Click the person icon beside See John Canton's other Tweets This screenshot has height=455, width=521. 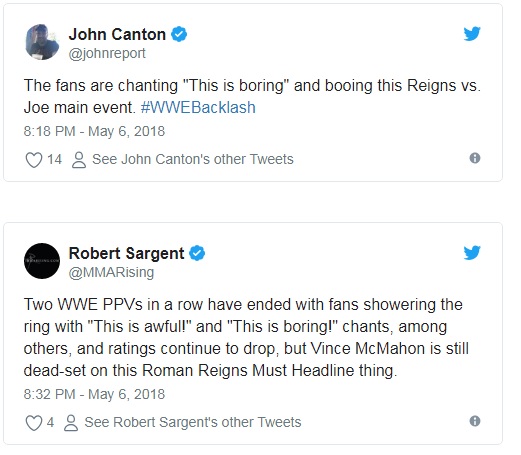[x=79, y=160]
